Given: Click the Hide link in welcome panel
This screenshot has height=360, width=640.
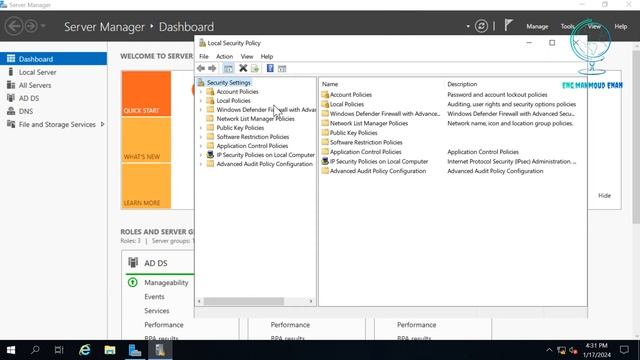Looking at the screenshot, I should [x=604, y=196].
